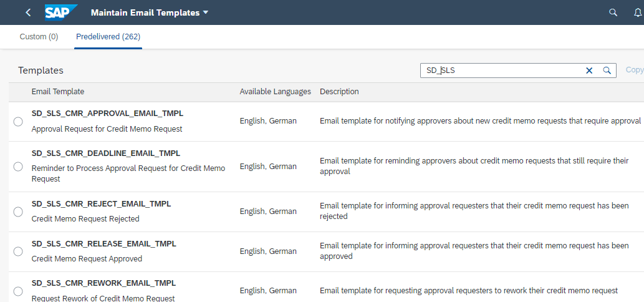Click the Available Languages column header
This screenshot has height=302, width=644.
coord(275,92)
